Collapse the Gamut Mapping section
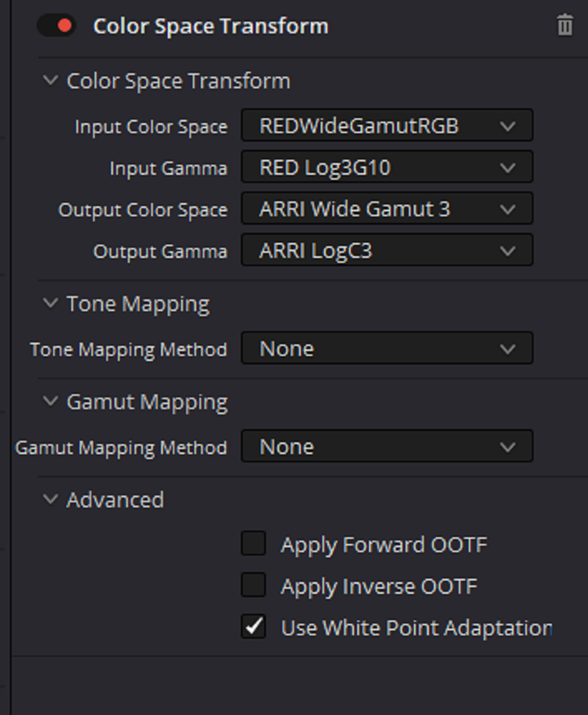The width and height of the screenshot is (588, 715). 50,401
